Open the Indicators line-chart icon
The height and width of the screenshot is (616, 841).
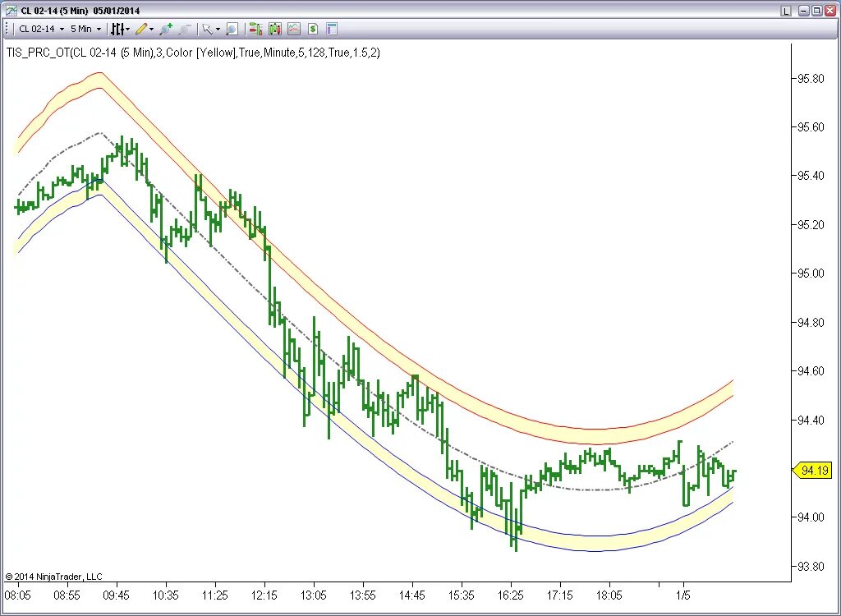click(x=294, y=29)
